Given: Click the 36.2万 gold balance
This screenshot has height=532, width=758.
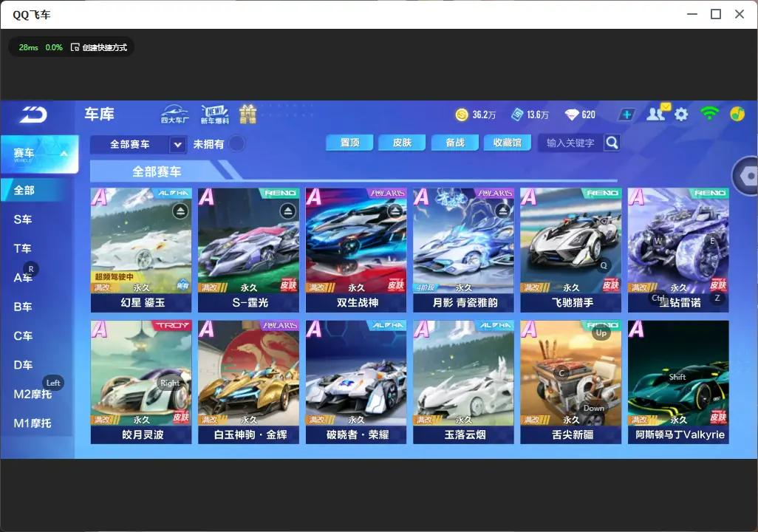Looking at the screenshot, I should pos(484,115).
